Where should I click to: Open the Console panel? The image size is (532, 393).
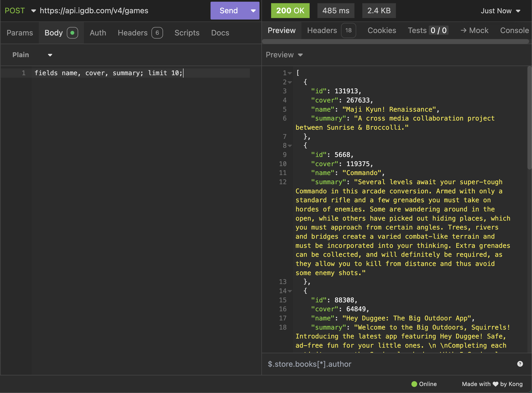click(x=514, y=30)
